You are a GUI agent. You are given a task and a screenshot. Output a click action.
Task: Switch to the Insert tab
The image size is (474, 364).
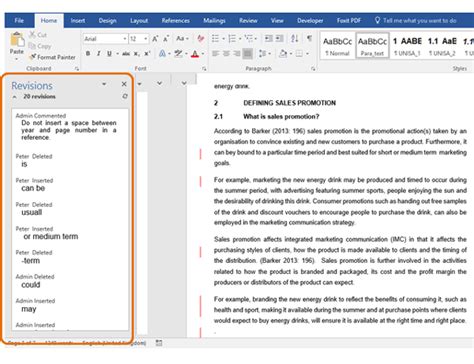(78, 21)
